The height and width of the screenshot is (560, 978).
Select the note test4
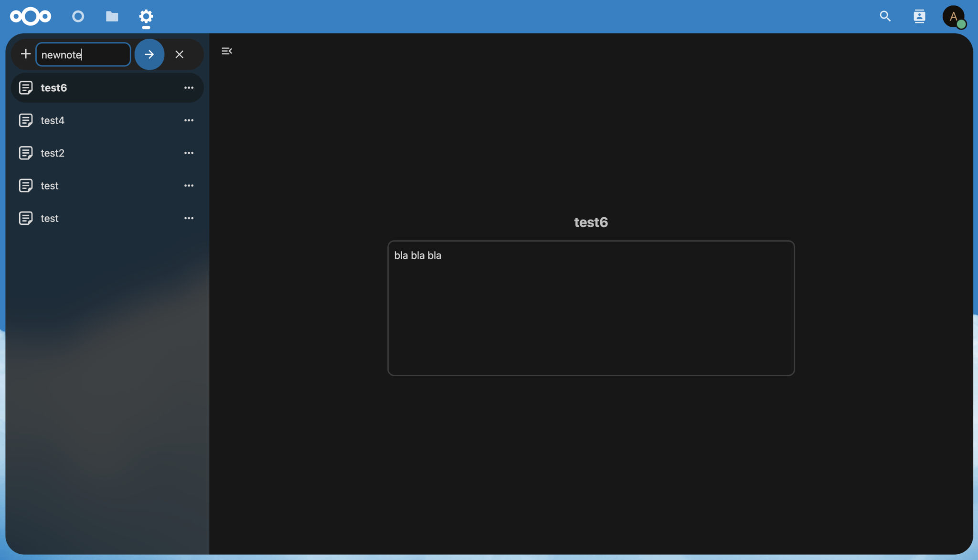pos(53,120)
